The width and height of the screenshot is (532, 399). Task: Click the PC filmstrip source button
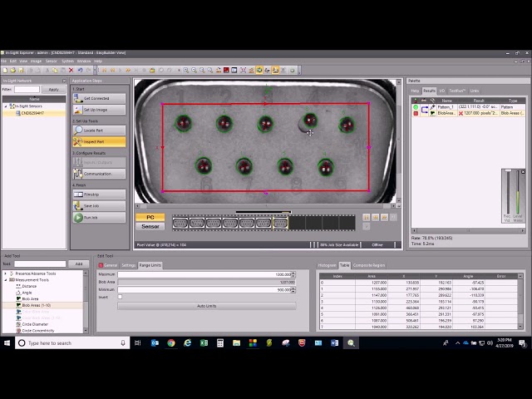coord(150,217)
